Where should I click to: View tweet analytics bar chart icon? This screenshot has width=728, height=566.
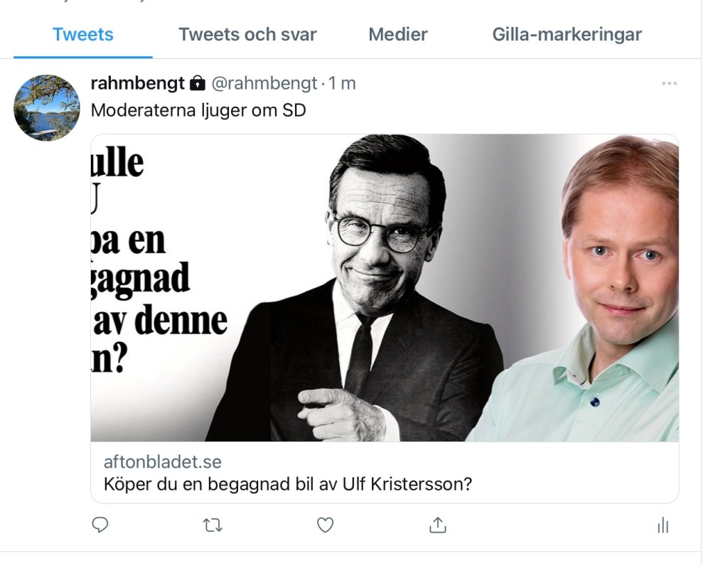[663, 525]
